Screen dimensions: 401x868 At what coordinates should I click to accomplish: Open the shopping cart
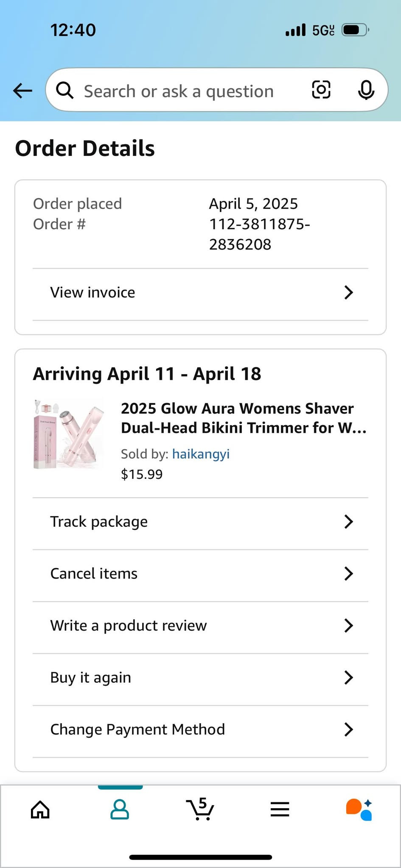(200, 810)
